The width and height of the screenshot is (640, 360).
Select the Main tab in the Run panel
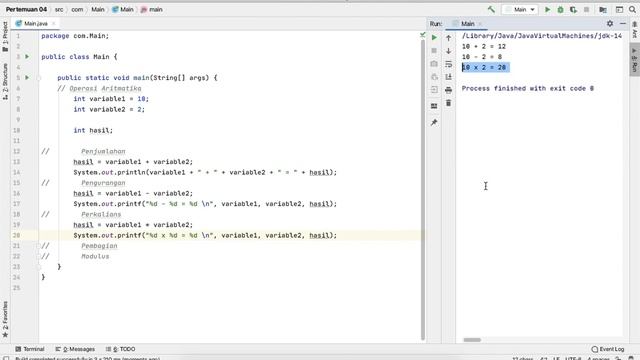(467, 24)
